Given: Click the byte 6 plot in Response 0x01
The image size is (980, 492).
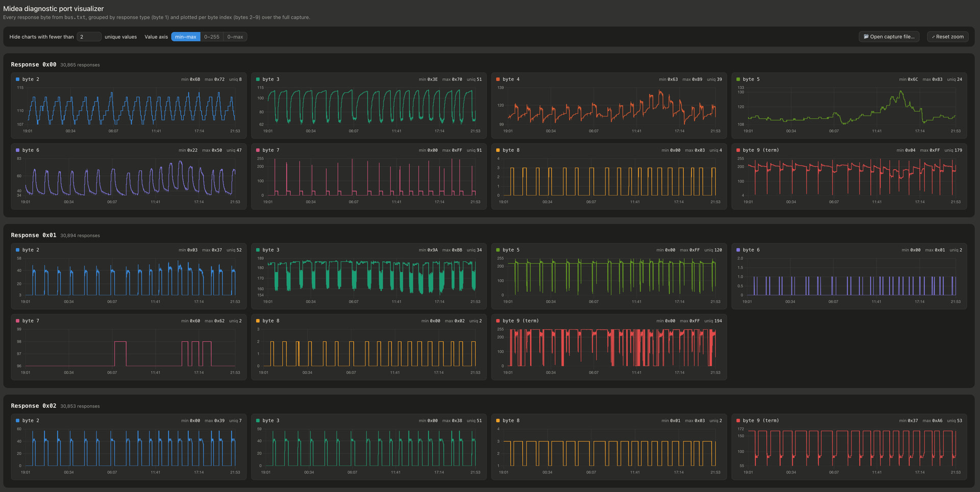Looking at the screenshot, I should [x=849, y=280].
